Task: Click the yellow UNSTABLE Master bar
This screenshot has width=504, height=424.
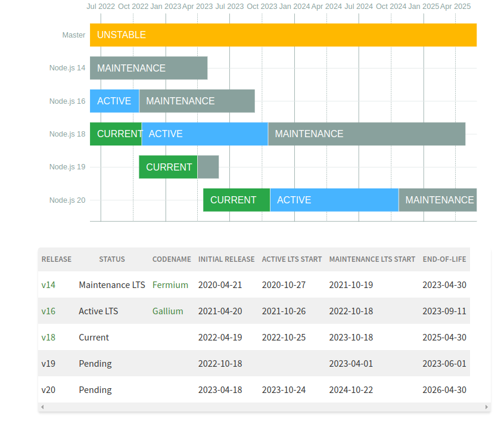Action: (283, 35)
